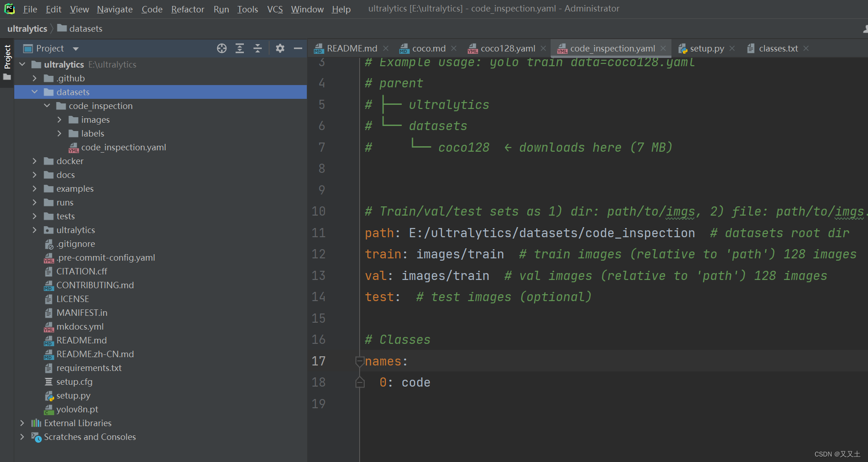
Task: Expand the images folder
Action: tap(59, 120)
